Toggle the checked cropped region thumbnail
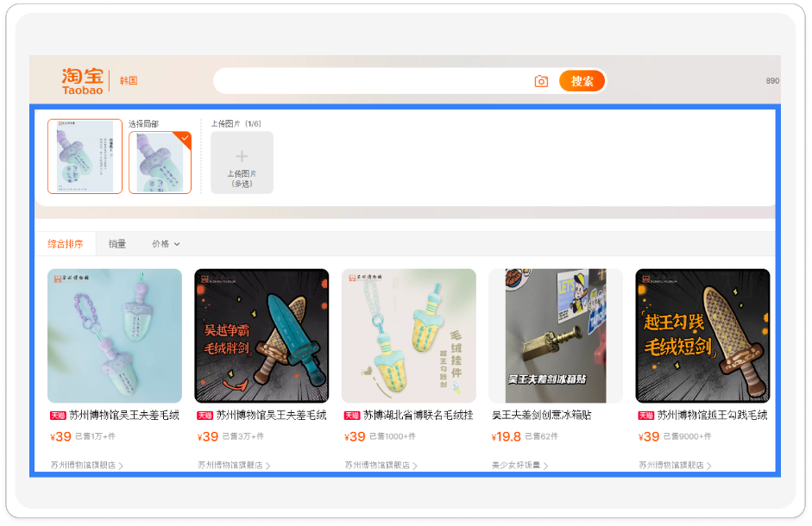 (x=160, y=163)
